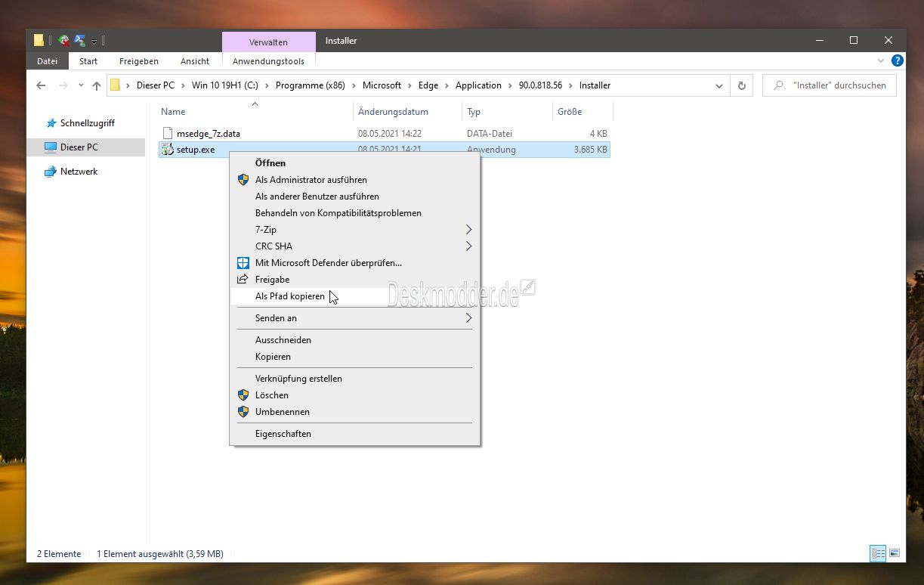
Task: Expand the chevron after Application in the breadcrumb
Action: (x=510, y=85)
